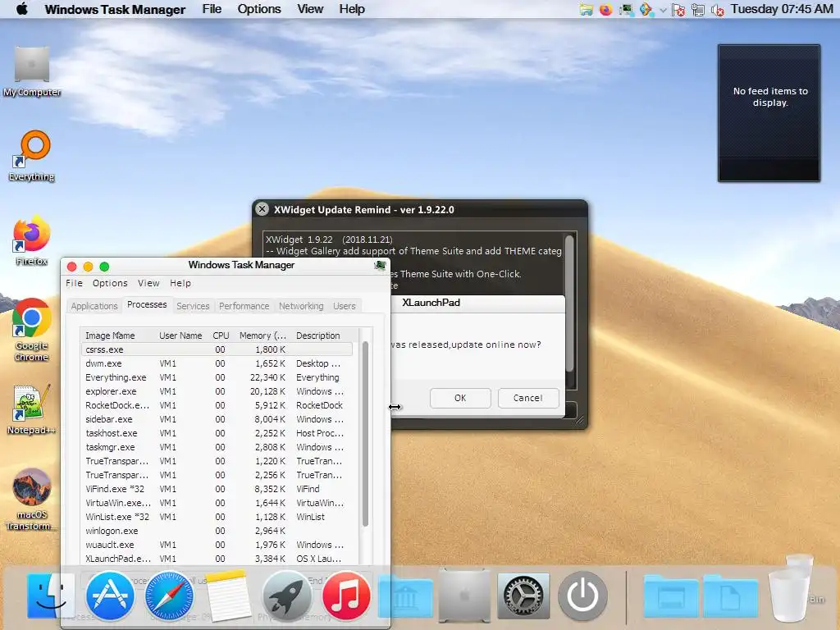Switch to the Applications tab
840x630 pixels.
[x=94, y=306]
